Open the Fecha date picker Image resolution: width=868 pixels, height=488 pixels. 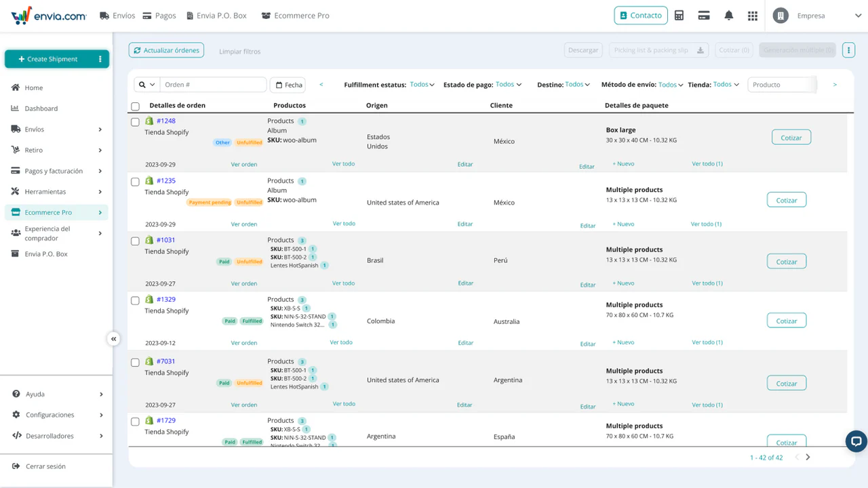click(288, 85)
